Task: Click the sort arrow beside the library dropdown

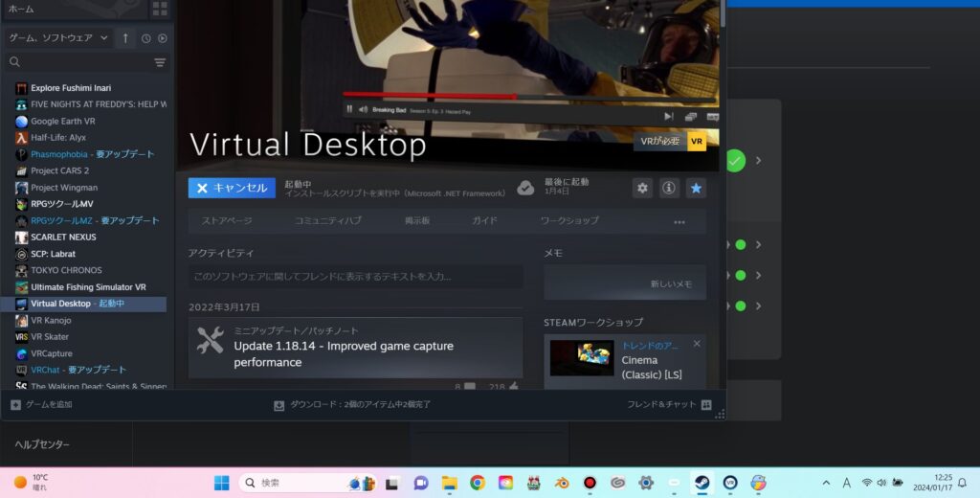Action: (125, 38)
